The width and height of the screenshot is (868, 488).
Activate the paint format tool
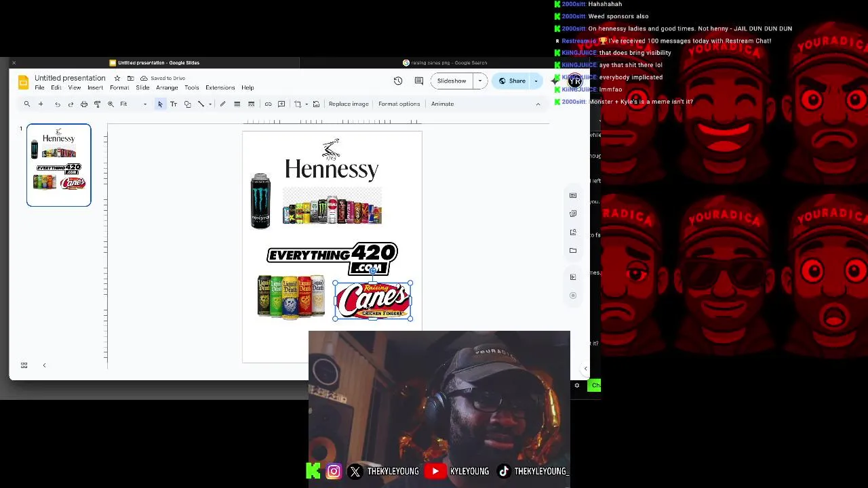tap(97, 104)
